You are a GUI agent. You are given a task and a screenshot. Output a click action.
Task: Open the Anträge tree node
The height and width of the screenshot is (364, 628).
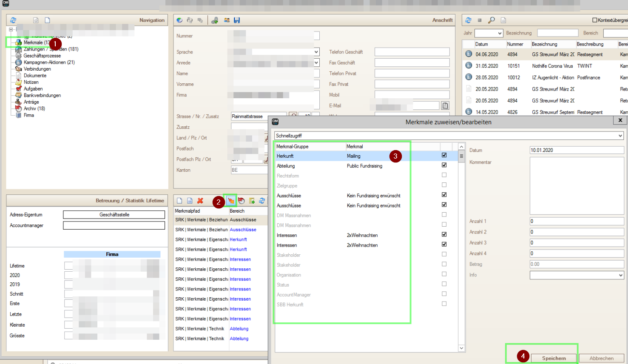coord(31,102)
